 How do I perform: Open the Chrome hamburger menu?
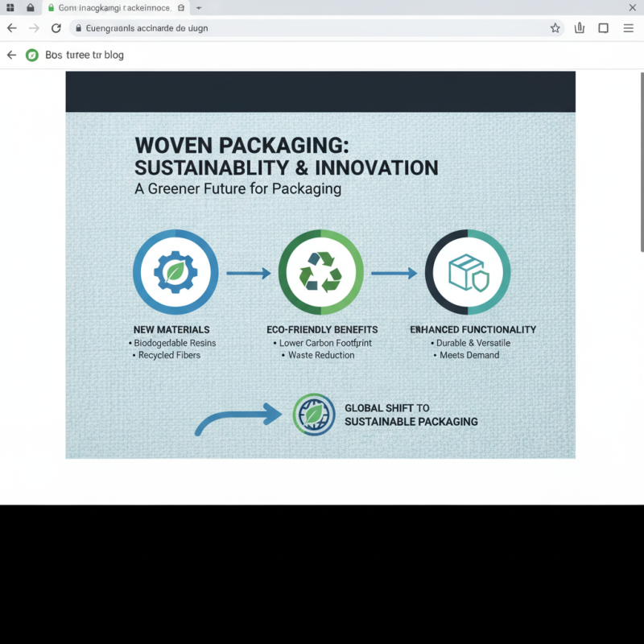(x=629, y=27)
